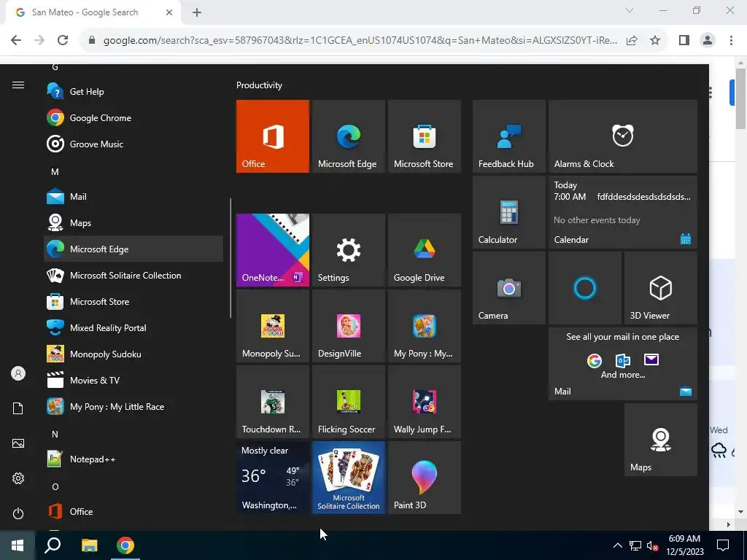This screenshot has height=560, width=747.
Task: Click the Chrome address bar
Action: click(360, 40)
